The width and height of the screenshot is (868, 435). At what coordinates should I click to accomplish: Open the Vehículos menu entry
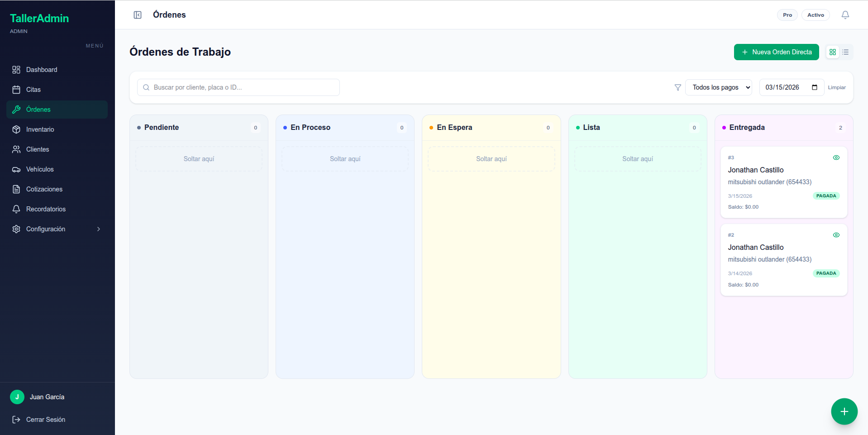(57, 169)
